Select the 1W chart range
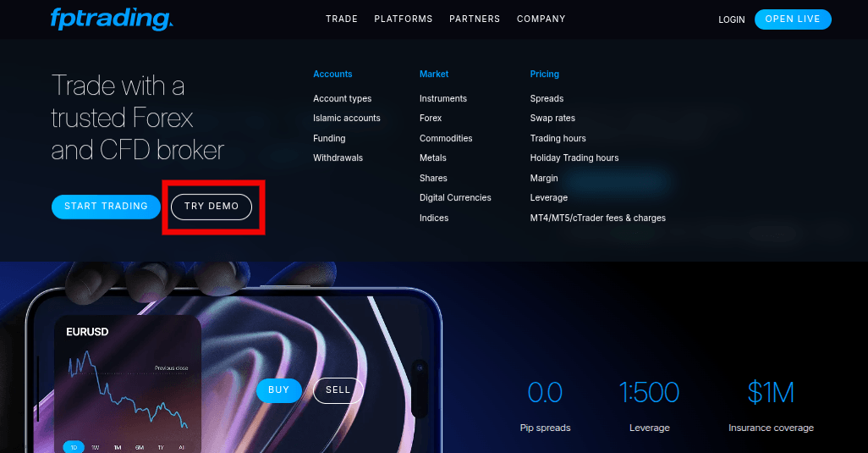The height and width of the screenshot is (453, 868). (x=96, y=447)
